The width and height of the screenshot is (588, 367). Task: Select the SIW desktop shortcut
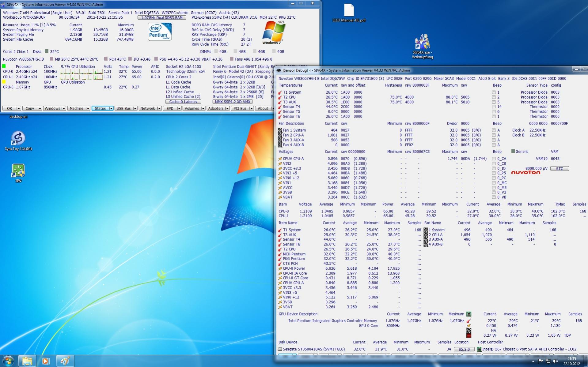18,173
